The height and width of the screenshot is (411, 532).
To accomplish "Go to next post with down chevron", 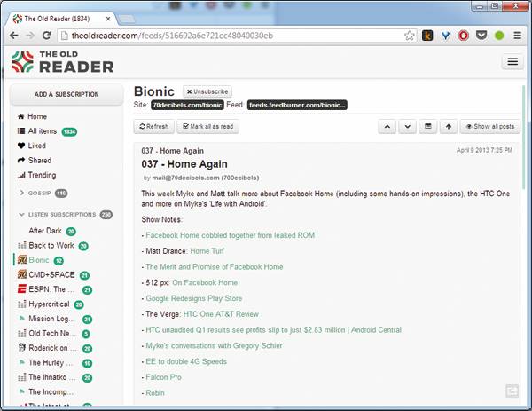I will 408,126.
